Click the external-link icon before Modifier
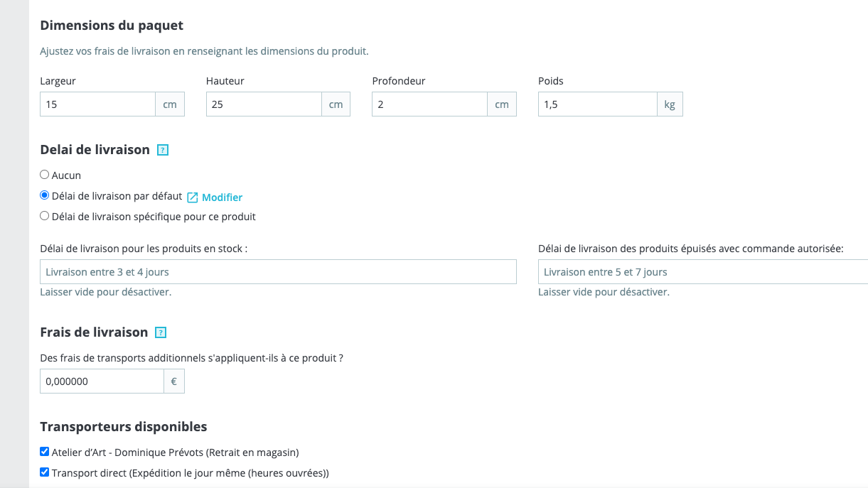 (192, 197)
